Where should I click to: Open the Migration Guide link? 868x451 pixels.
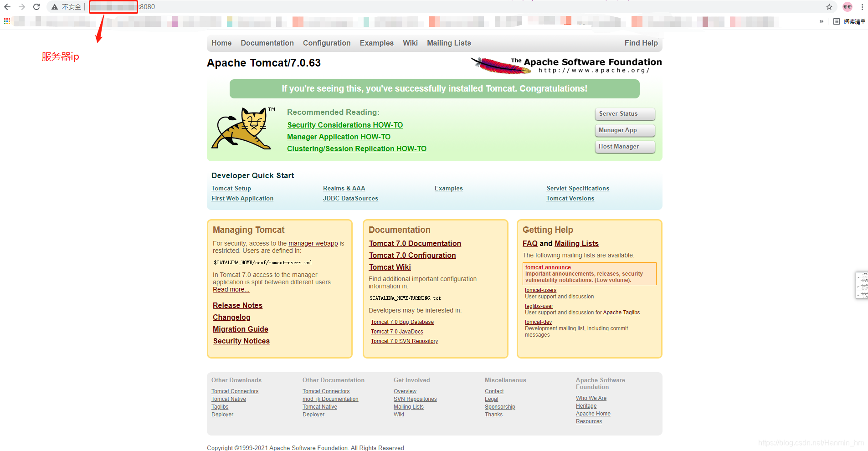point(240,329)
